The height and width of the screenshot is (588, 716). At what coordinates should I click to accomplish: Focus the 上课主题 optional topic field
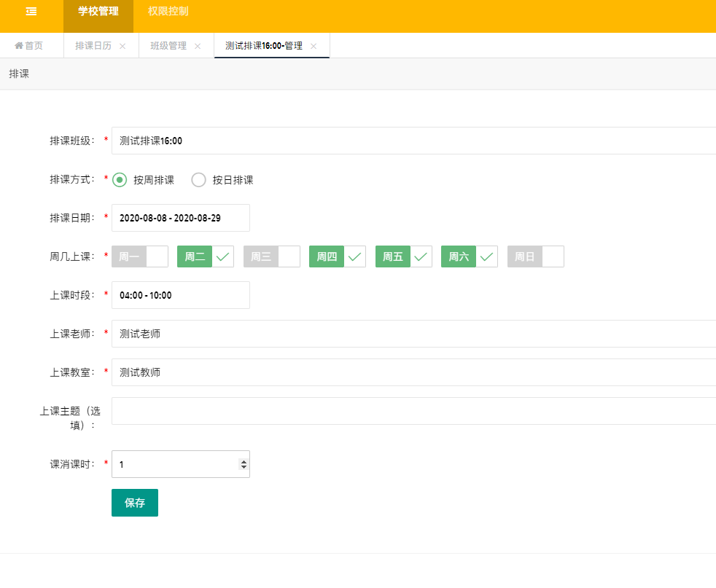[413, 411]
